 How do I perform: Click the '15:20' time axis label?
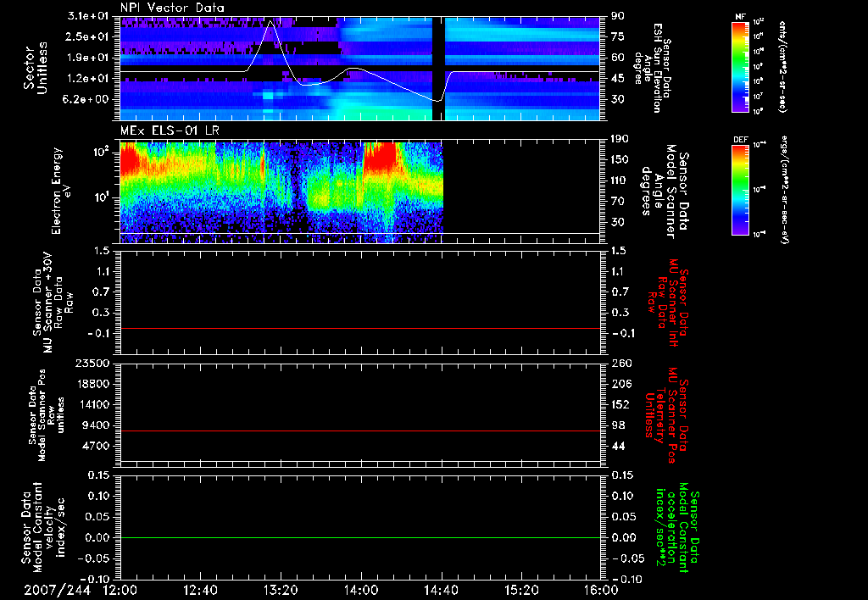pyautogui.click(x=521, y=590)
